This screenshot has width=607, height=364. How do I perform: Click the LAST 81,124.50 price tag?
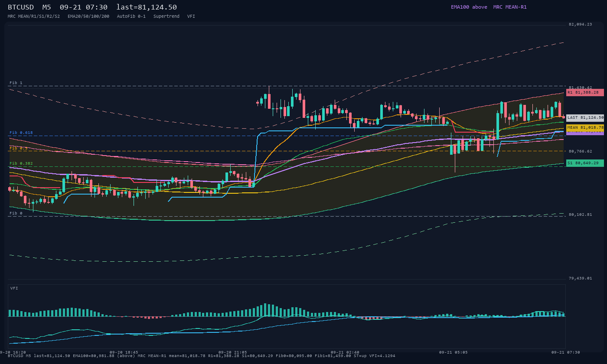pos(585,117)
